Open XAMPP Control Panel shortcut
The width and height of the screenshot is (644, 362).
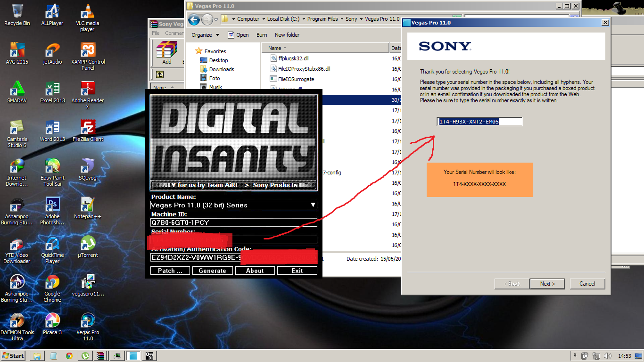pyautogui.click(x=88, y=56)
